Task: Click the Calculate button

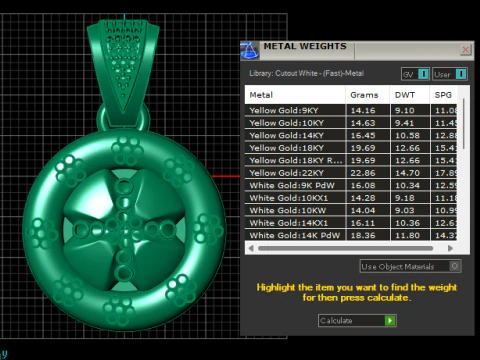Action: click(x=357, y=321)
